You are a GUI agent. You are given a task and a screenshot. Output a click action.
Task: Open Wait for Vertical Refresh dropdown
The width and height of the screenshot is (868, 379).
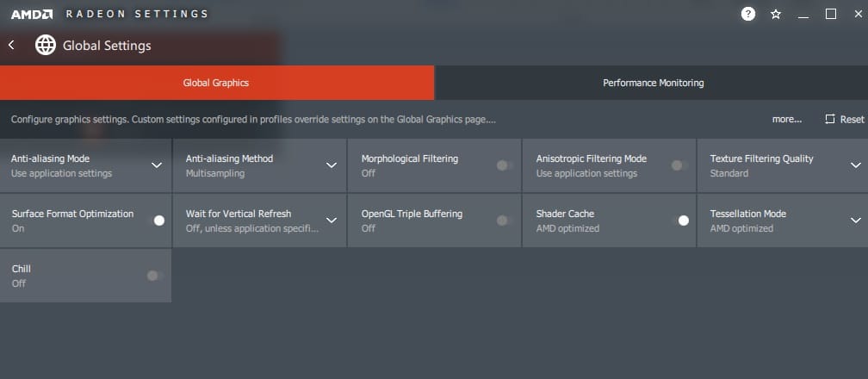pyautogui.click(x=332, y=221)
